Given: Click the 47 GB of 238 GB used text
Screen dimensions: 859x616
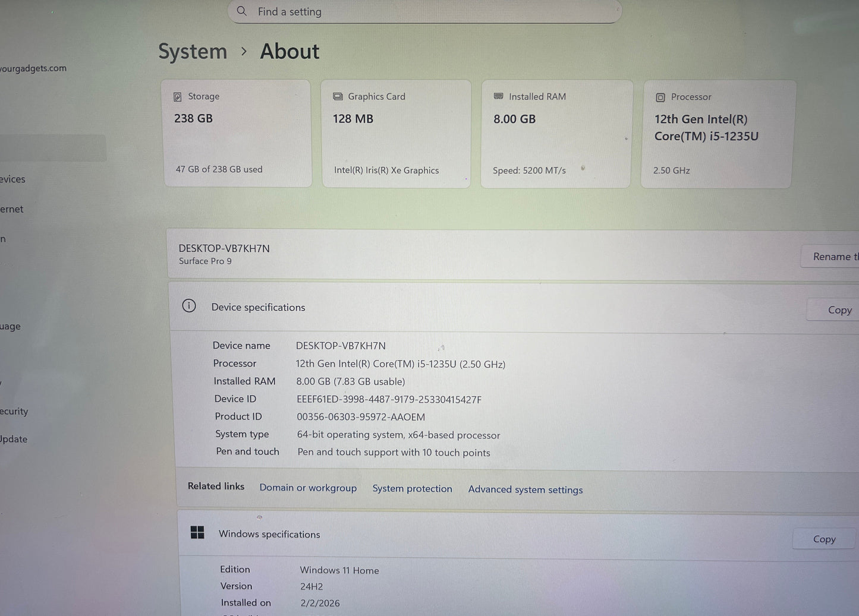Looking at the screenshot, I should point(219,169).
